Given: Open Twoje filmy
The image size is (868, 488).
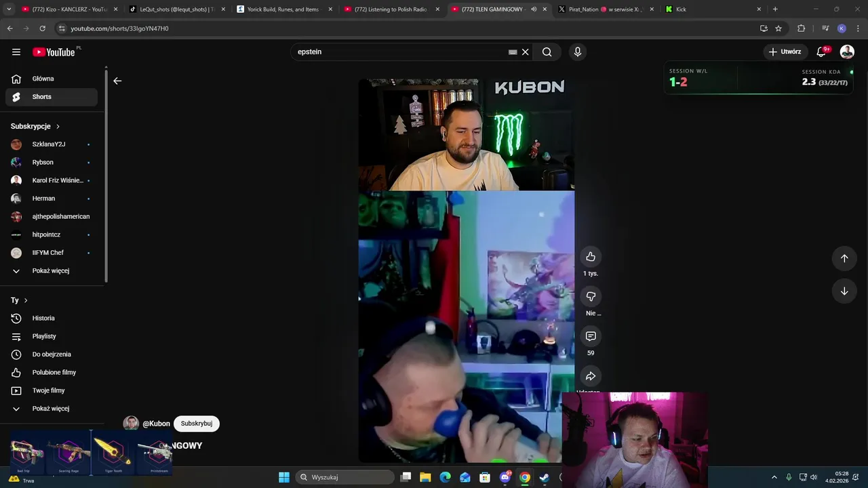Looking at the screenshot, I should pyautogui.click(x=52, y=390).
